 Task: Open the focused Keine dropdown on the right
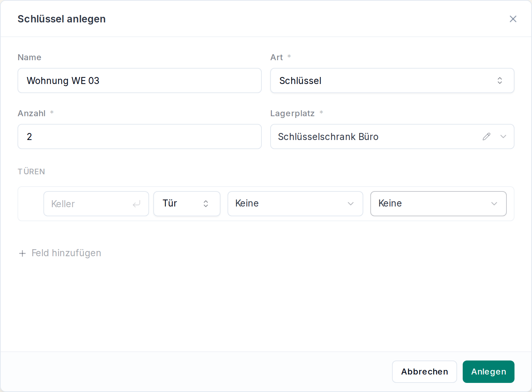(439, 204)
